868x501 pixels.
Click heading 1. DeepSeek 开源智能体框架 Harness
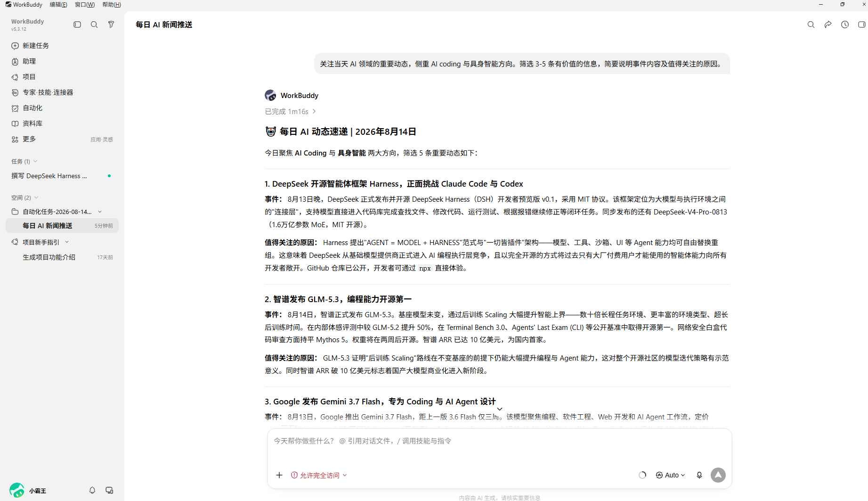click(394, 184)
